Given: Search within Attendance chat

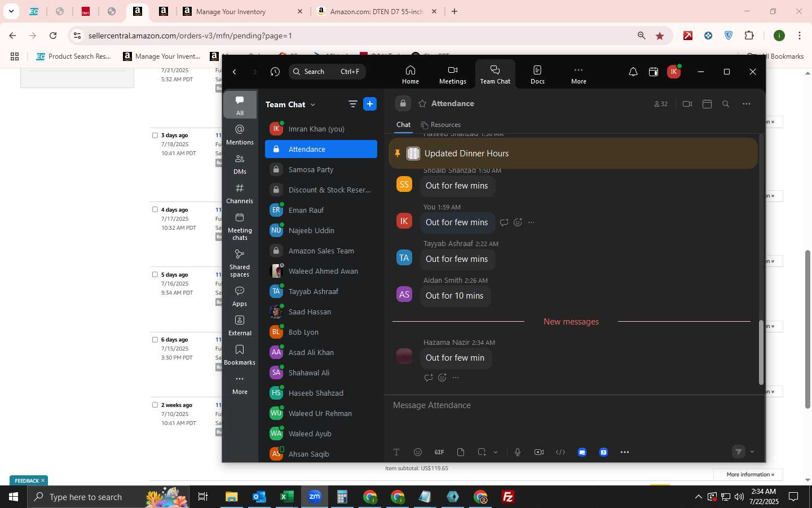Looking at the screenshot, I should [x=726, y=104].
